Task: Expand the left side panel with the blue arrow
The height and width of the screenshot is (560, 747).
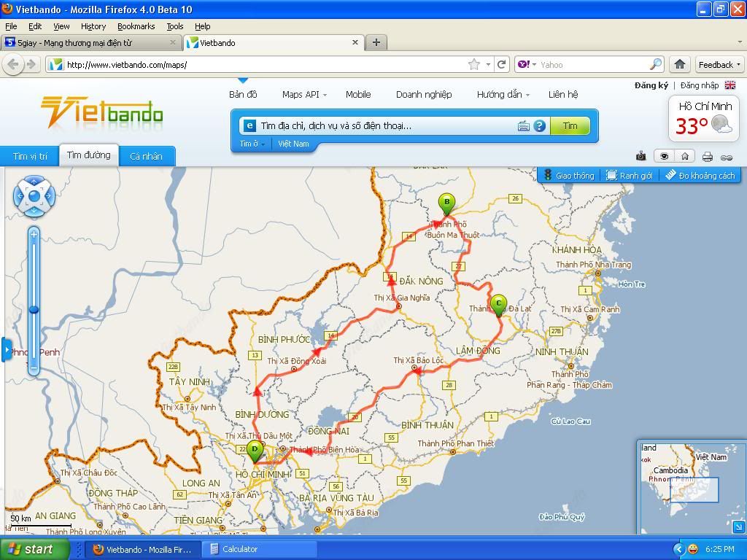Action: [7, 350]
